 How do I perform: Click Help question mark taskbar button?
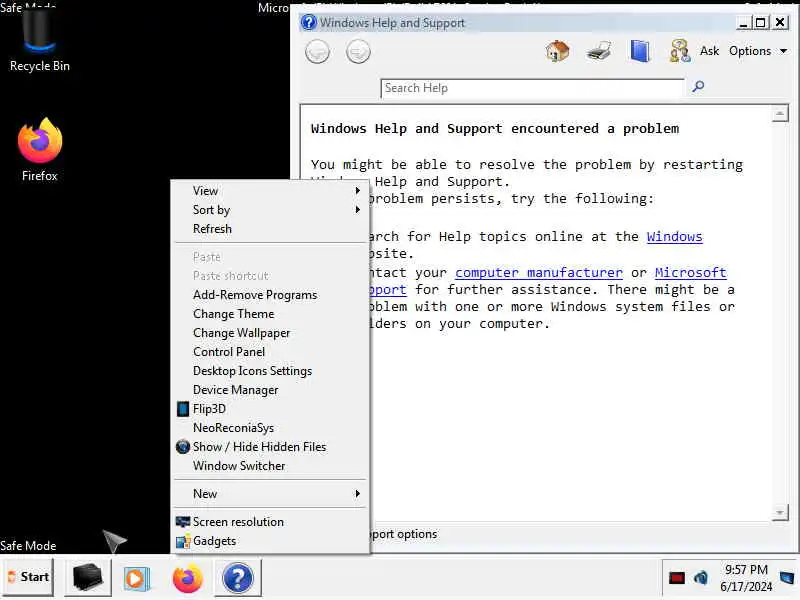[x=238, y=578]
